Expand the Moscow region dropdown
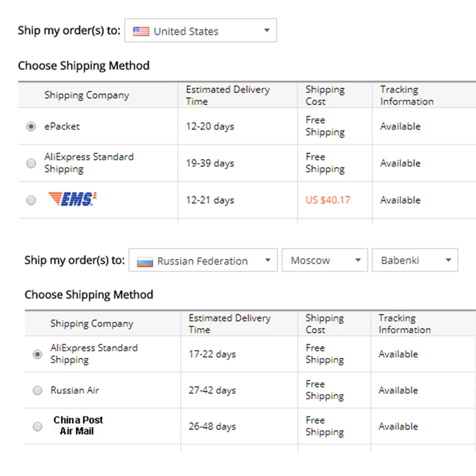This screenshot has width=476, height=476. [x=325, y=261]
